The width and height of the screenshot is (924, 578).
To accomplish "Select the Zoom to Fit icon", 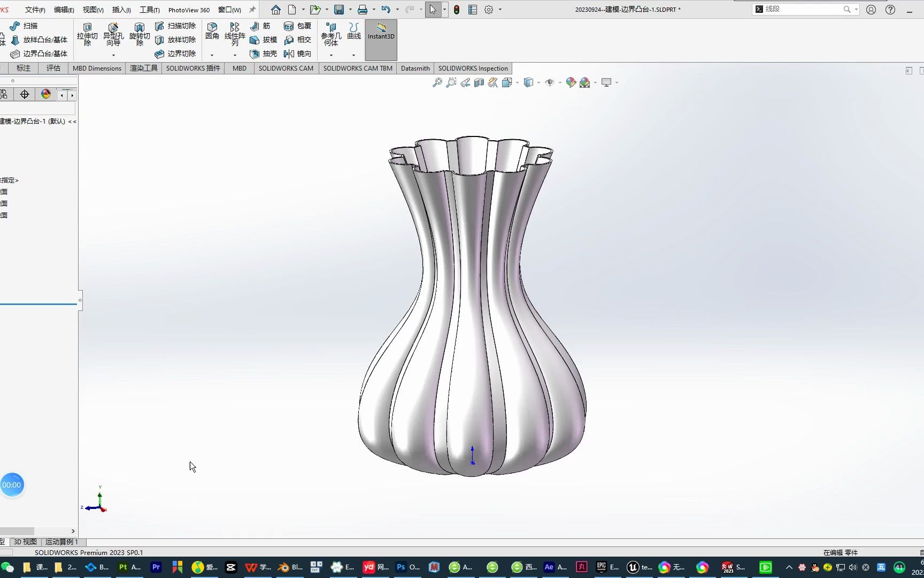I will click(x=437, y=82).
